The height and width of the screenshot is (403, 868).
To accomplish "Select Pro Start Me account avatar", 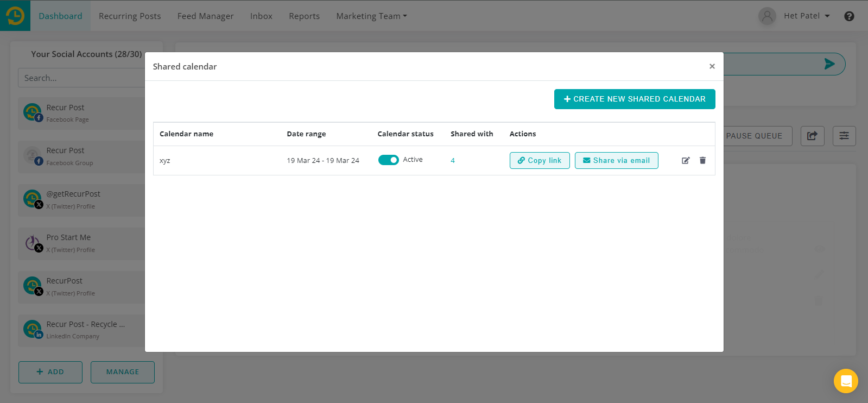I will coord(33,242).
